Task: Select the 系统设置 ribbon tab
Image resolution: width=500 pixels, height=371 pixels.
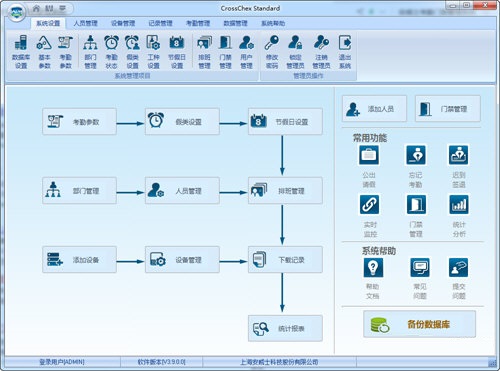Action: pyautogui.click(x=48, y=23)
